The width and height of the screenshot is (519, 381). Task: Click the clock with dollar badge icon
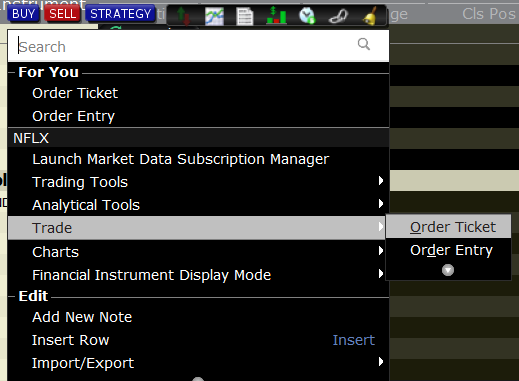tap(307, 16)
